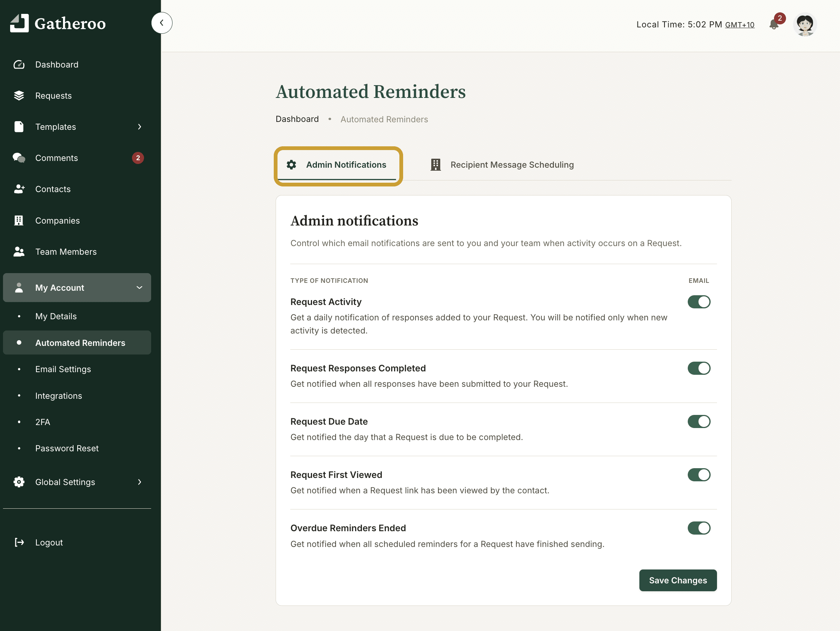Click the Comments speech bubble icon
The height and width of the screenshot is (631, 840).
click(x=19, y=158)
